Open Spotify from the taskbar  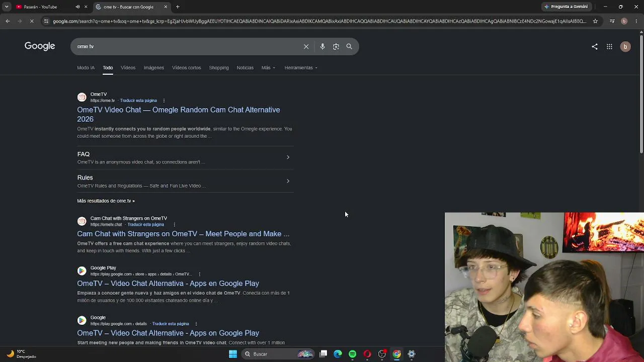[353, 354]
